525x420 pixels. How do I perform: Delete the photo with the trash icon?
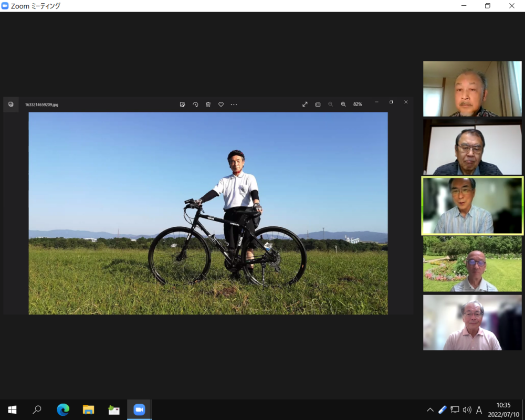click(x=208, y=104)
